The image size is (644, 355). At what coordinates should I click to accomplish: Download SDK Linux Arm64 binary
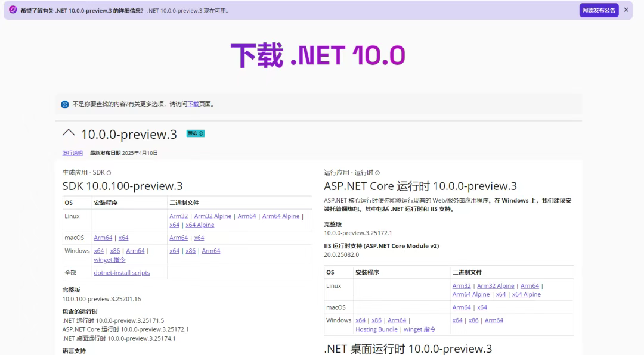pos(247,216)
